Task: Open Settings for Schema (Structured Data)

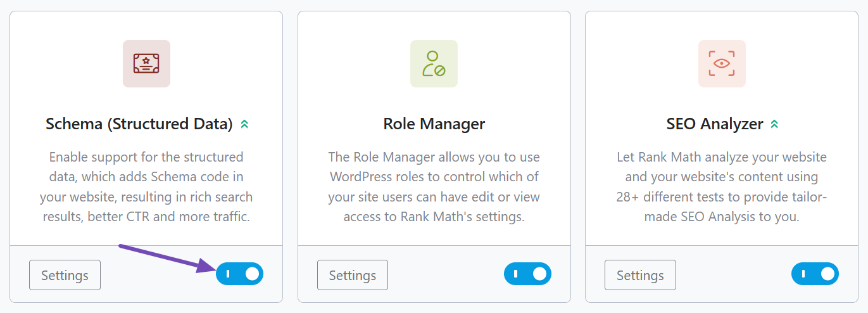Action: coord(65,275)
